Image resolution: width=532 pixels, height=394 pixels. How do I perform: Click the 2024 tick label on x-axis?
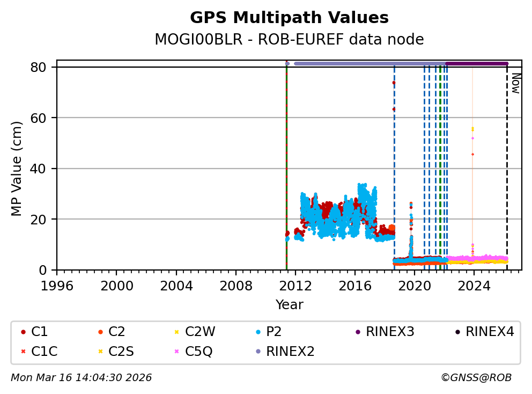(474, 286)
